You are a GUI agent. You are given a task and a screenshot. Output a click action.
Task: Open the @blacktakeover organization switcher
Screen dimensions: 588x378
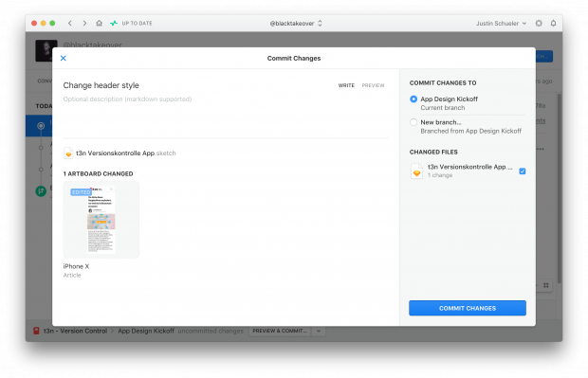296,24
